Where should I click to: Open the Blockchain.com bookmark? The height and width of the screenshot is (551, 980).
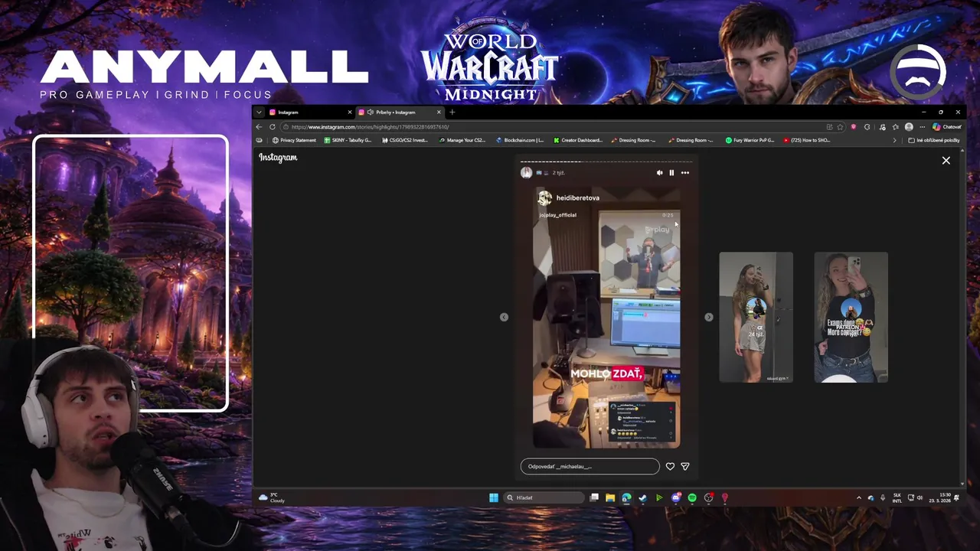pyautogui.click(x=520, y=141)
